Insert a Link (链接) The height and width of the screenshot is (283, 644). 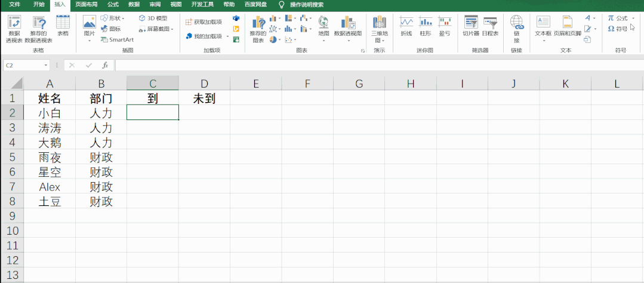coord(516,29)
